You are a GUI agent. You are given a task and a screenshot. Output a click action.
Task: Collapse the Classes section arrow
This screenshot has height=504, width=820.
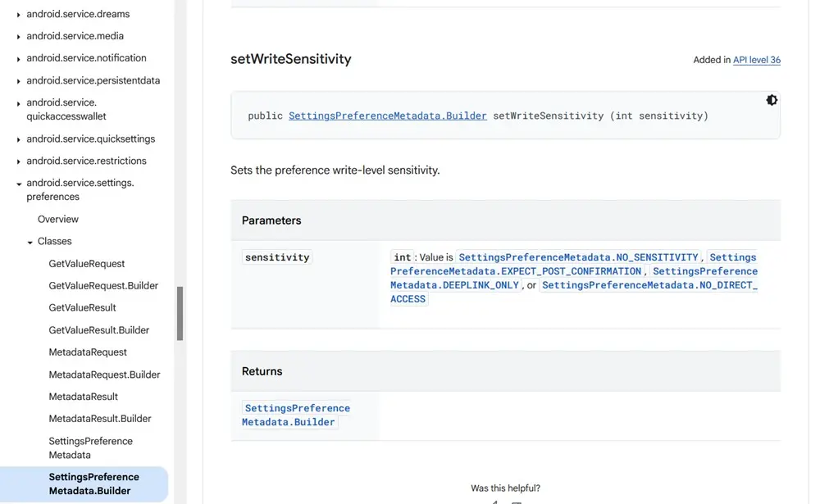click(x=30, y=242)
